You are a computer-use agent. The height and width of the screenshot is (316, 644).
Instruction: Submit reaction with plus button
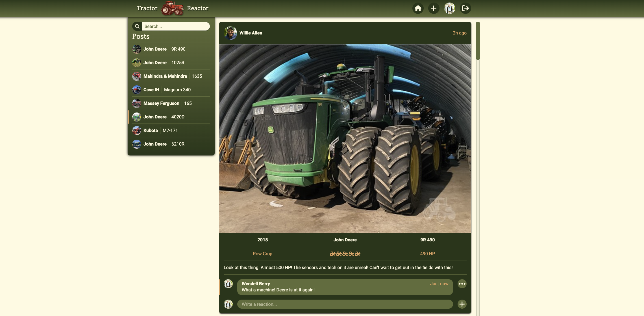(x=462, y=304)
